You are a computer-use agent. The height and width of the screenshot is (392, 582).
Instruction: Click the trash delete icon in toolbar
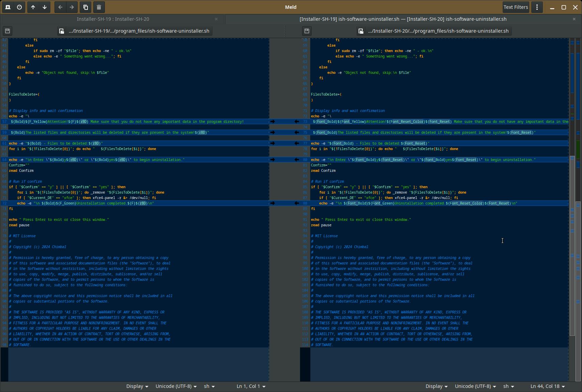[99, 7]
